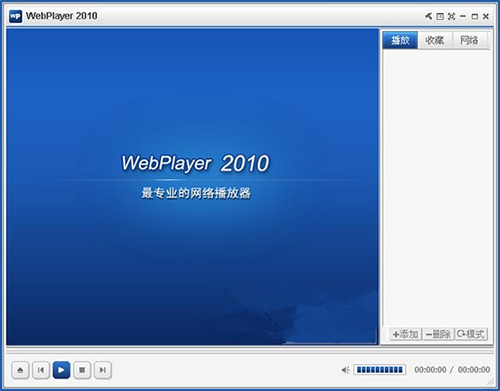Click the WP logo icon in title bar

pos(15,16)
